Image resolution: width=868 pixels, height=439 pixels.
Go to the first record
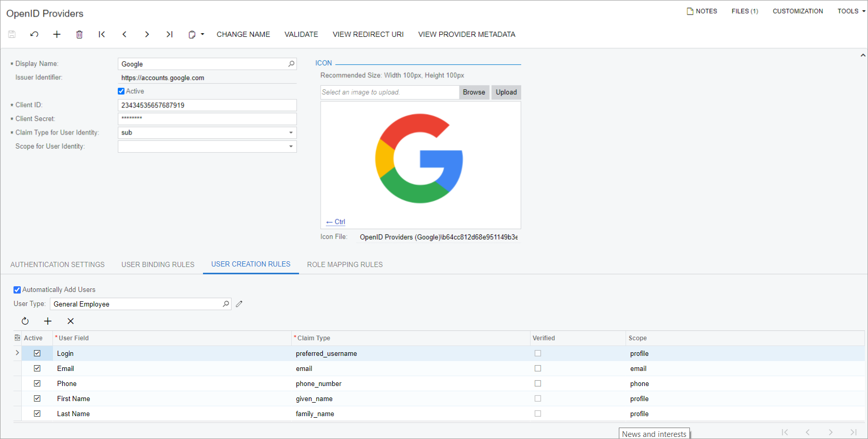tap(102, 34)
